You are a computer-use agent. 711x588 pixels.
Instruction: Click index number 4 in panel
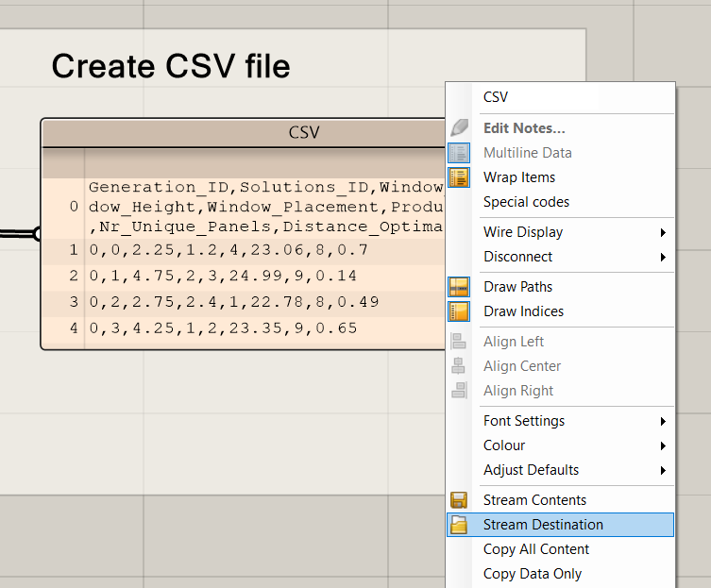coord(74,328)
